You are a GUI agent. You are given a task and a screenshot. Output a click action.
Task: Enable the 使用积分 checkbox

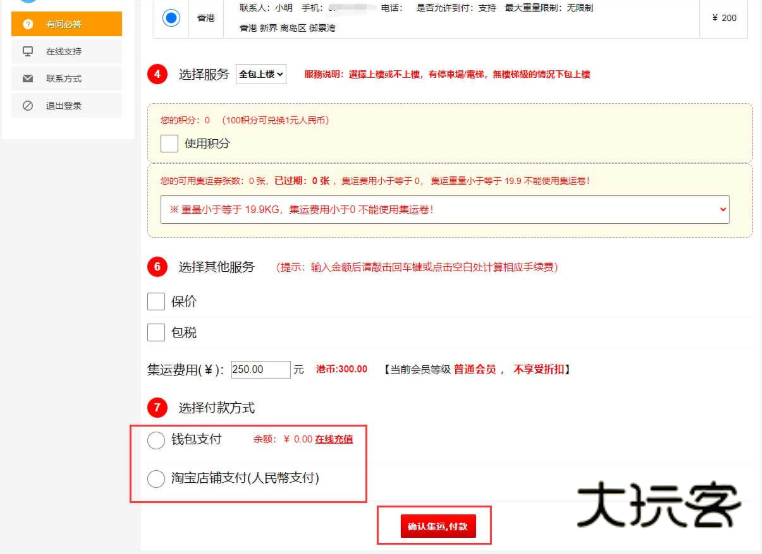(x=169, y=143)
